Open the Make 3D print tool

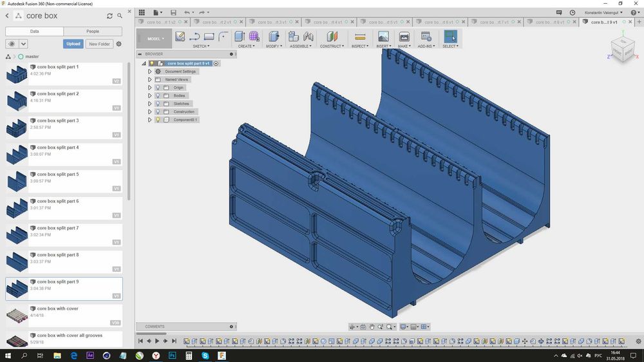(404, 37)
